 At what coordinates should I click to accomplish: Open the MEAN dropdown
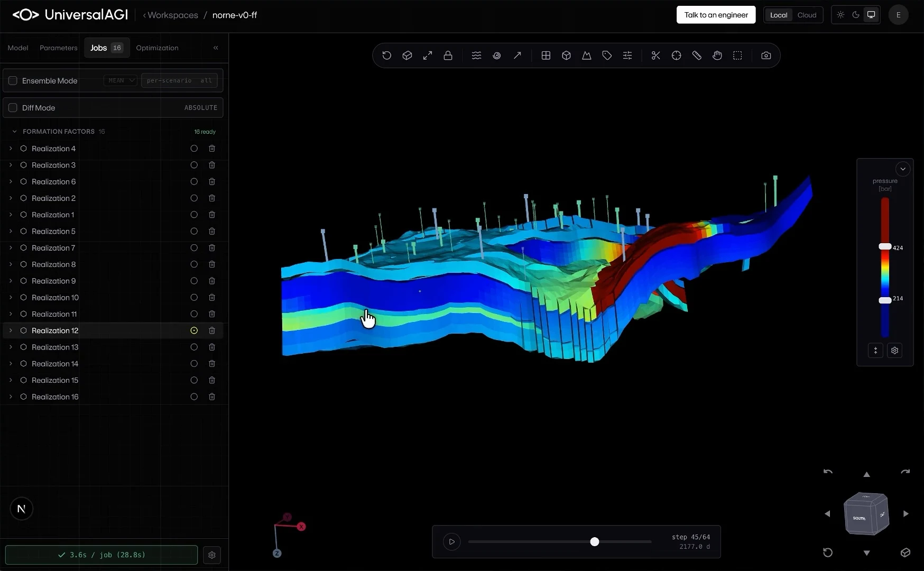(x=121, y=80)
